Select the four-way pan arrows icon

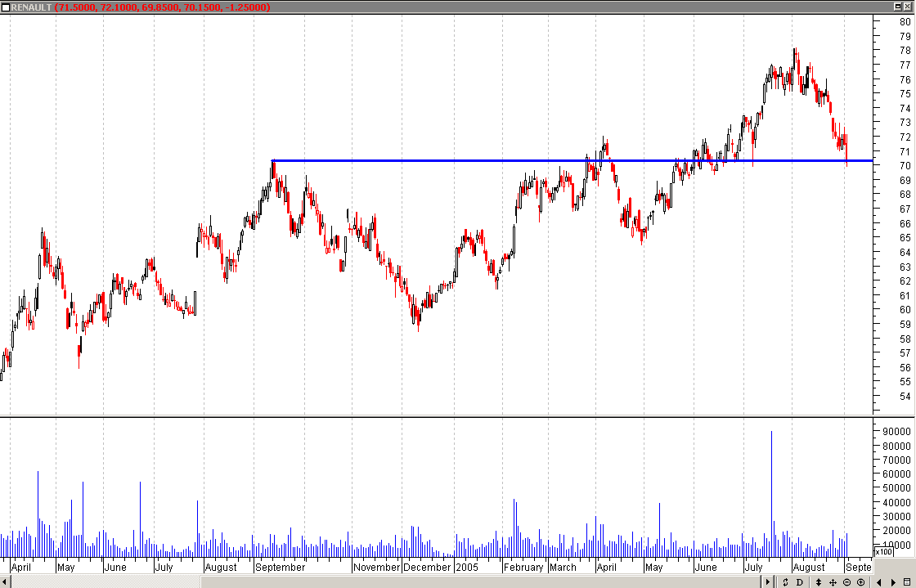(x=833, y=582)
